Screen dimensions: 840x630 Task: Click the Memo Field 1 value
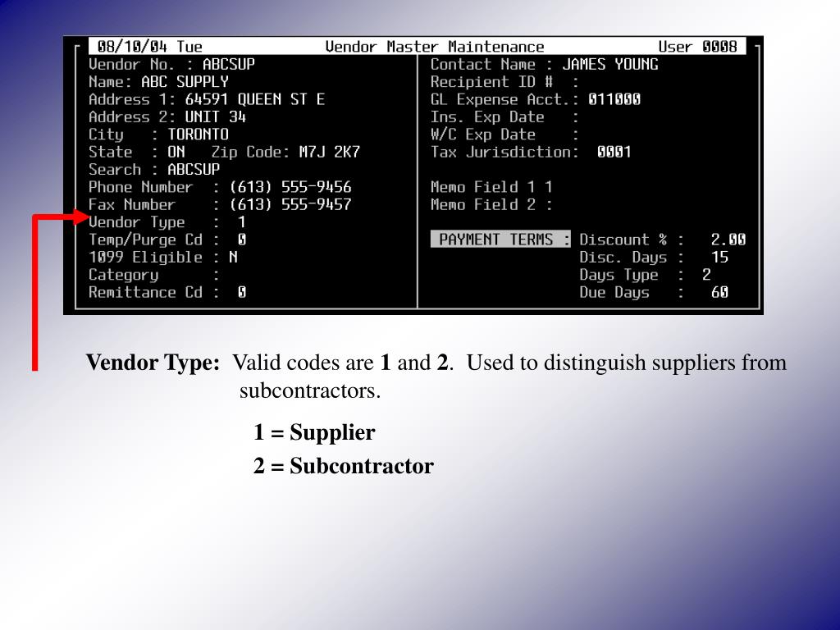point(548,187)
